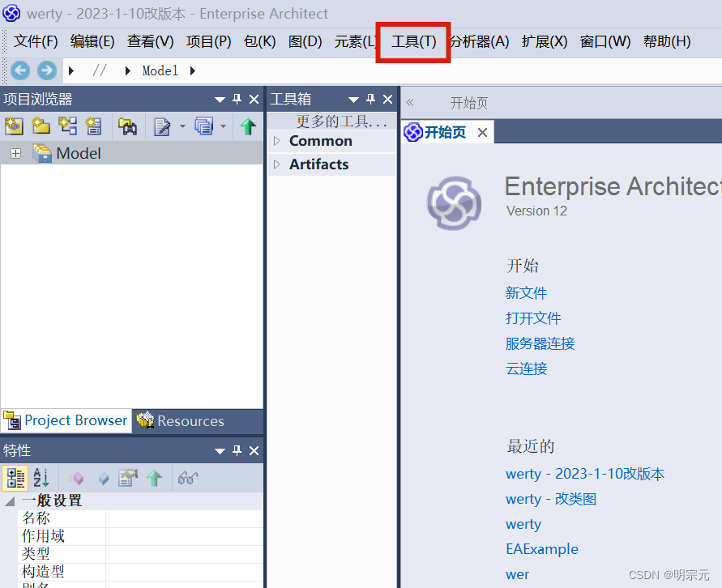Viewport: 722px width, 588px height.
Task: Expand the Model tree node
Action: pos(15,154)
